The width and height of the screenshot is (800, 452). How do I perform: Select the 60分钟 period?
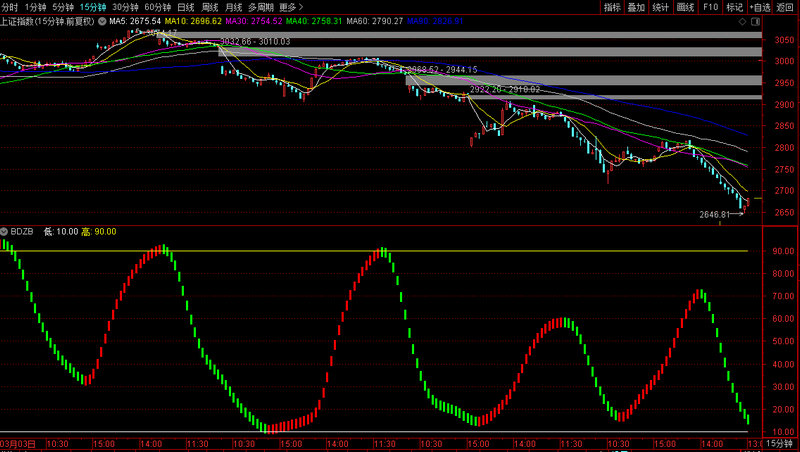tap(158, 7)
